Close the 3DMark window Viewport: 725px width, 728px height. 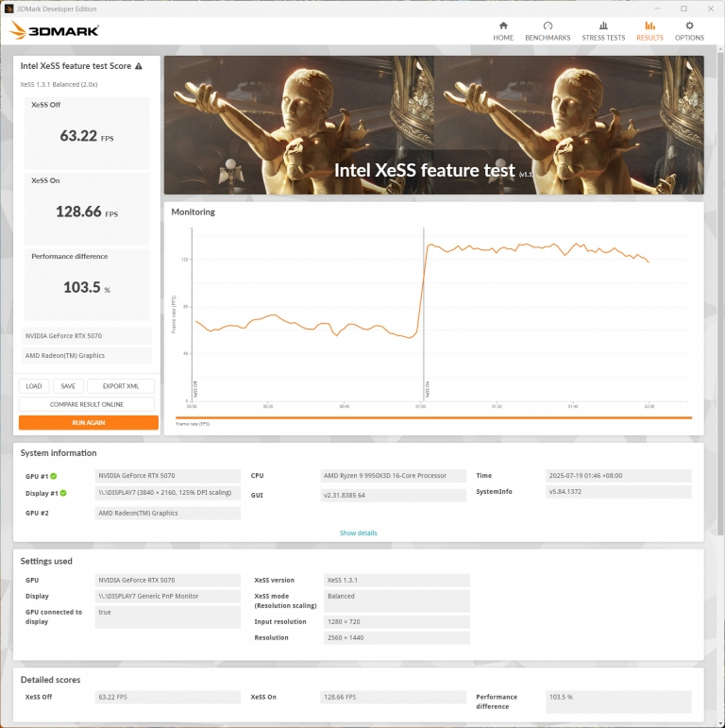point(711,8)
